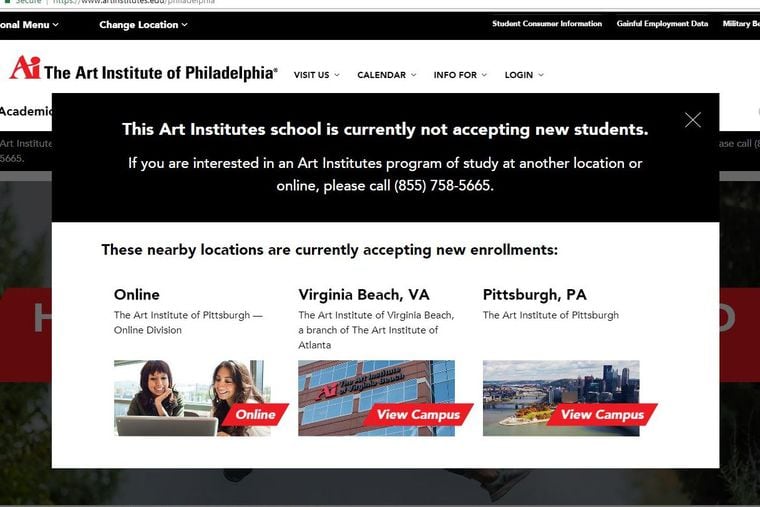Open the Visit Us dropdown menu
Screen dimensions: 760x507
click(317, 75)
